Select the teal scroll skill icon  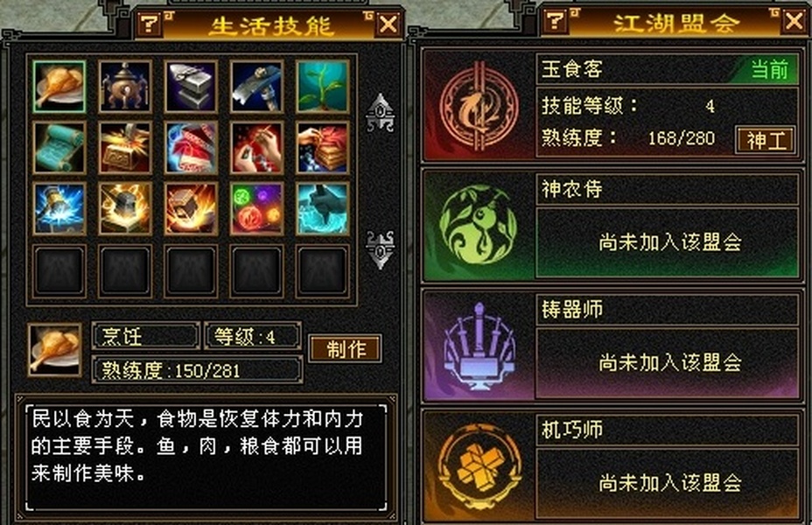(59, 148)
